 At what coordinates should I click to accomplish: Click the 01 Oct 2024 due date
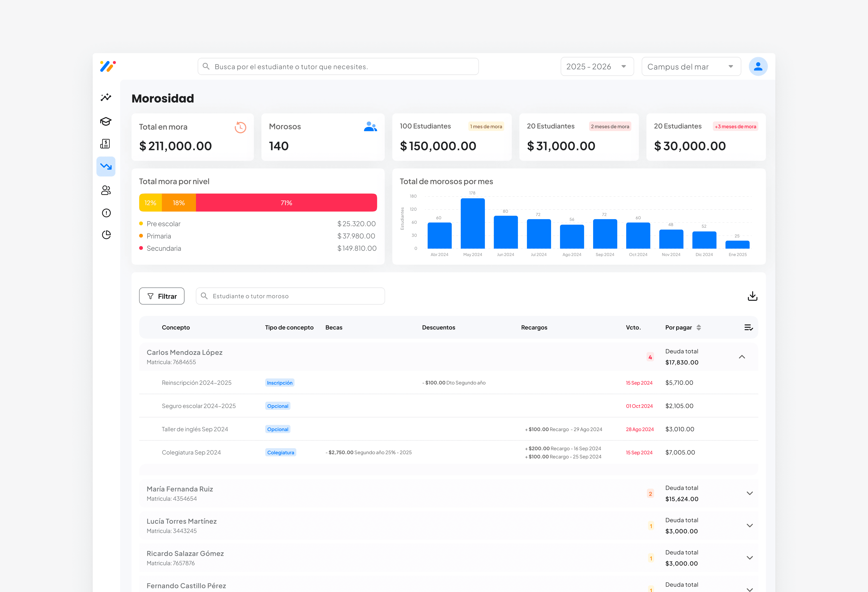639,406
